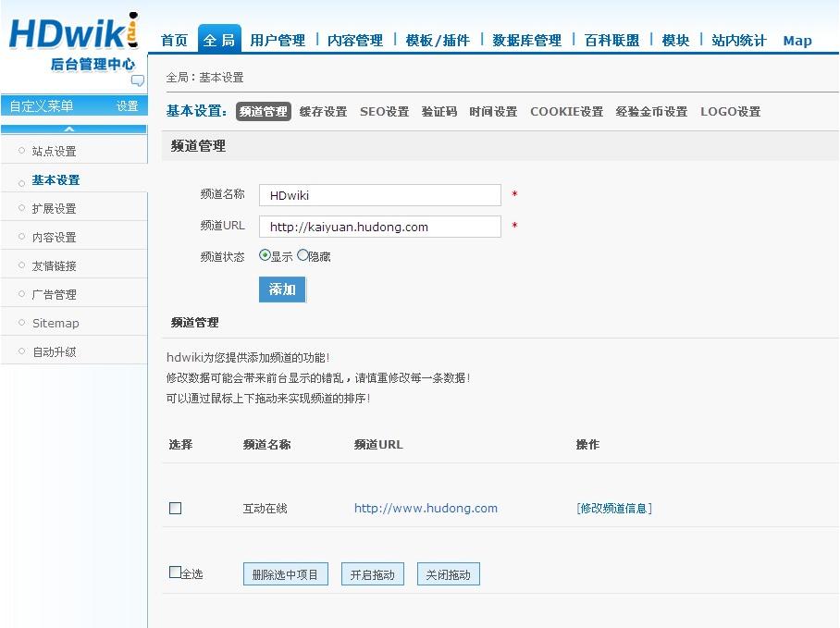The image size is (840, 628).
Task: Select 广告管理 in sidebar
Action: (x=54, y=294)
